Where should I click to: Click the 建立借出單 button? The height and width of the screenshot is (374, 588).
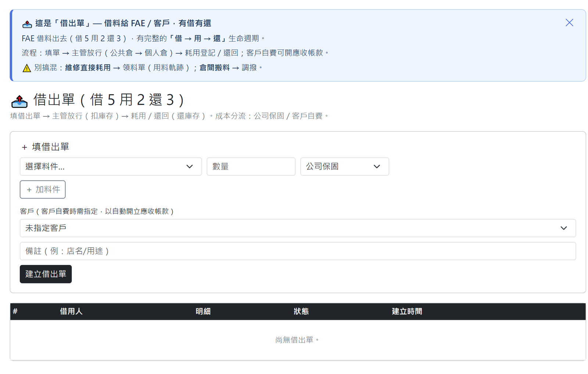pos(46,274)
